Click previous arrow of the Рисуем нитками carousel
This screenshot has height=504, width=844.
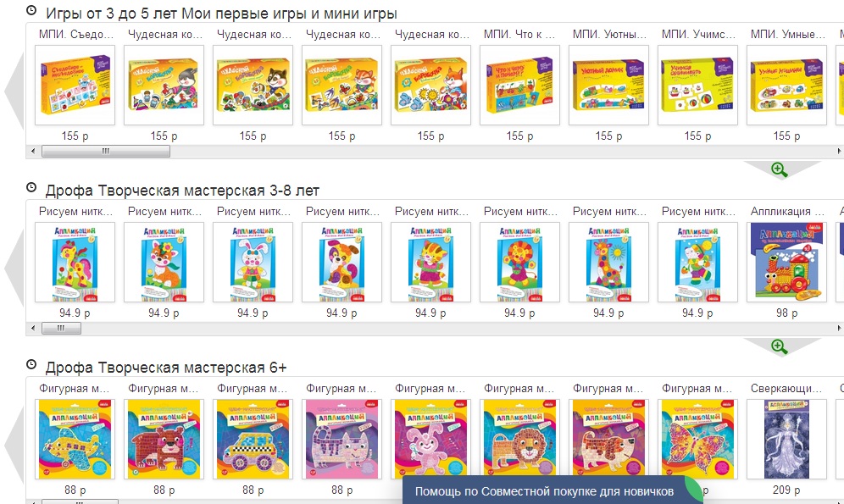(x=14, y=268)
